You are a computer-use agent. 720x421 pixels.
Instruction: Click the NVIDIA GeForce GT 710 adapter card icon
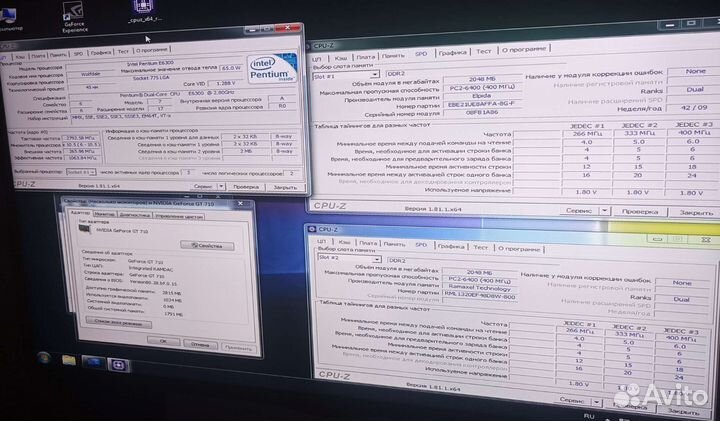pyautogui.click(x=85, y=229)
